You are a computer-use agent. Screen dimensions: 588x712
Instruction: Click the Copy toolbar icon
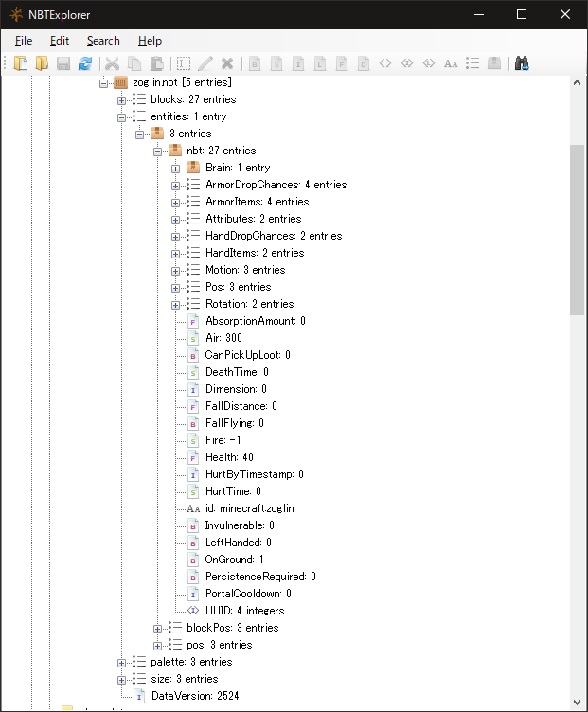point(134,63)
